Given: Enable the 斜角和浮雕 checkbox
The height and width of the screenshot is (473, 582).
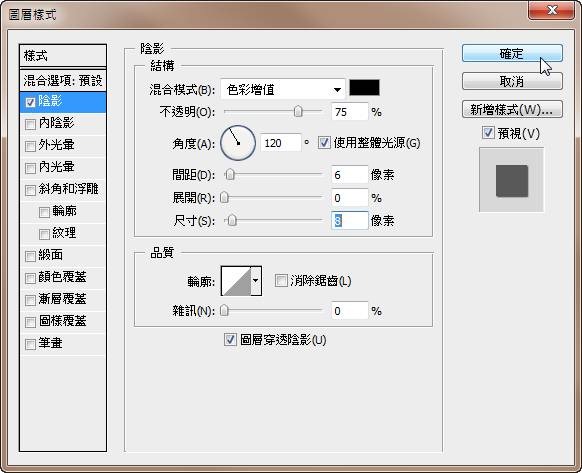Looking at the screenshot, I should pos(30,190).
